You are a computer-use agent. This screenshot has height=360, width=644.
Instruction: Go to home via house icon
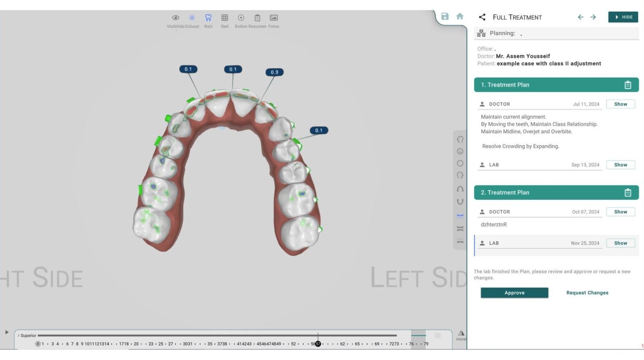pos(460,17)
